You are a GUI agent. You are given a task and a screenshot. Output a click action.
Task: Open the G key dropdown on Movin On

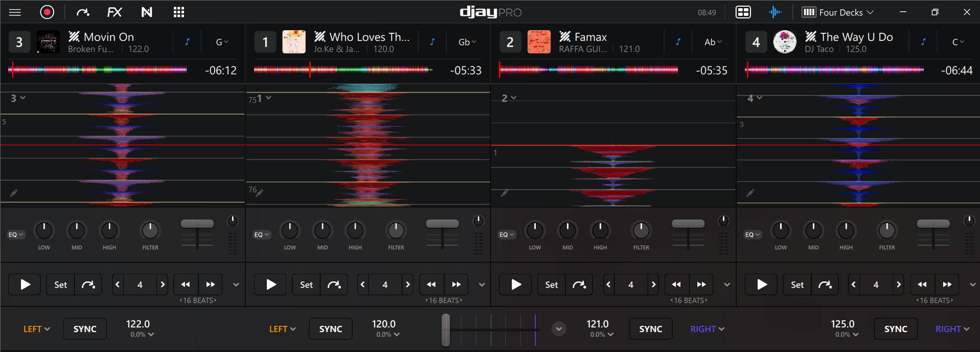222,42
